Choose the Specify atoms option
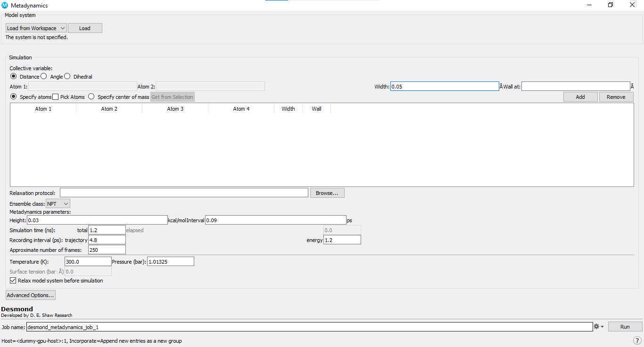This screenshot has width=644, height=347. point(13,97)
